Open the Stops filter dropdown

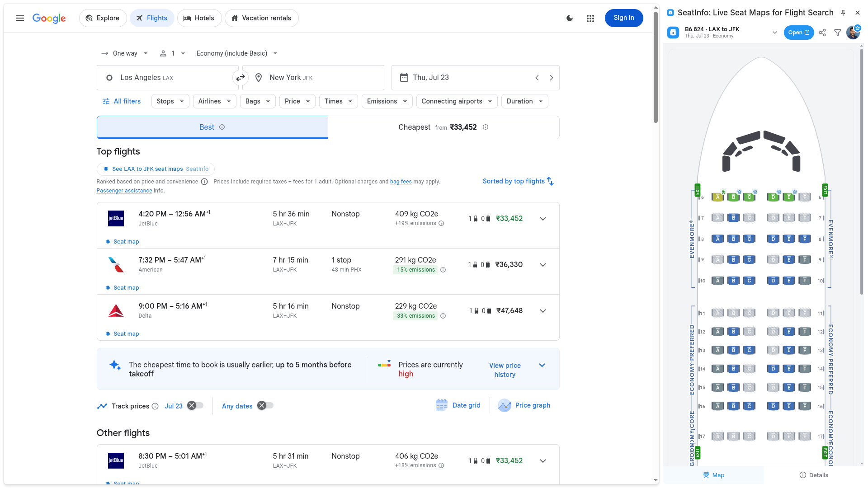point(170,101)
